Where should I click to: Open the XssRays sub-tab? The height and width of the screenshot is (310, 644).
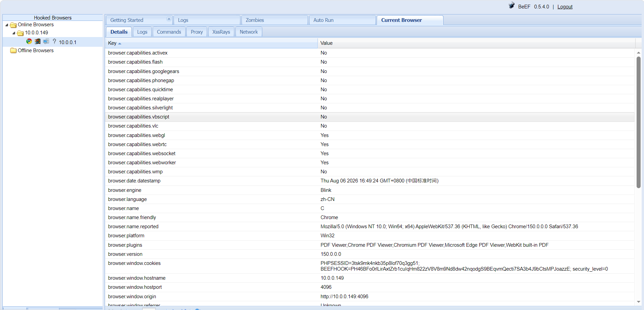(221, 32)
